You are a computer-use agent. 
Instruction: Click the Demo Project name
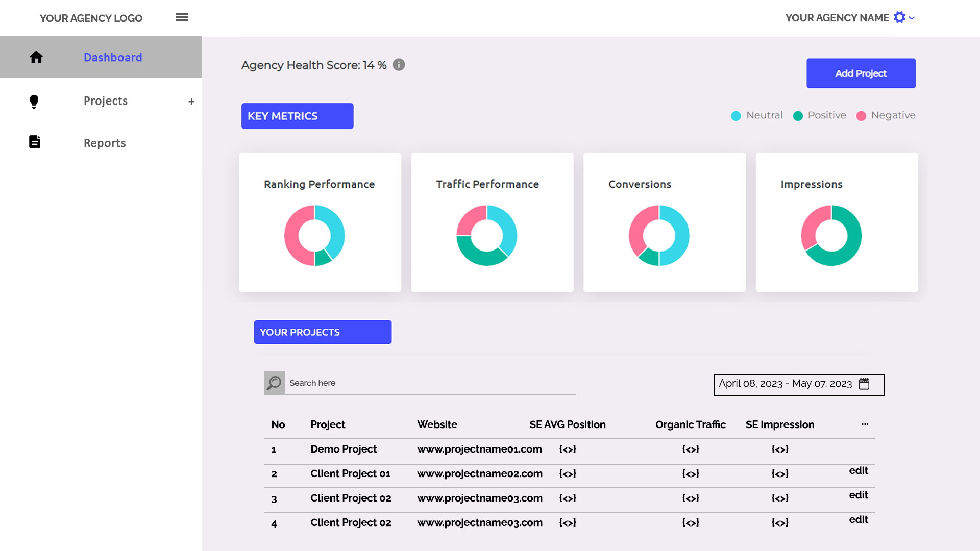[x=344, y=449]
